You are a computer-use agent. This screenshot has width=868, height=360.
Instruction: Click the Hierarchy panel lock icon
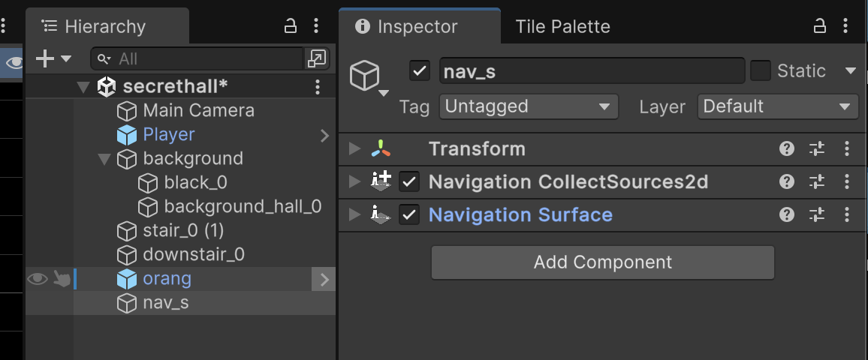point(290,26)
